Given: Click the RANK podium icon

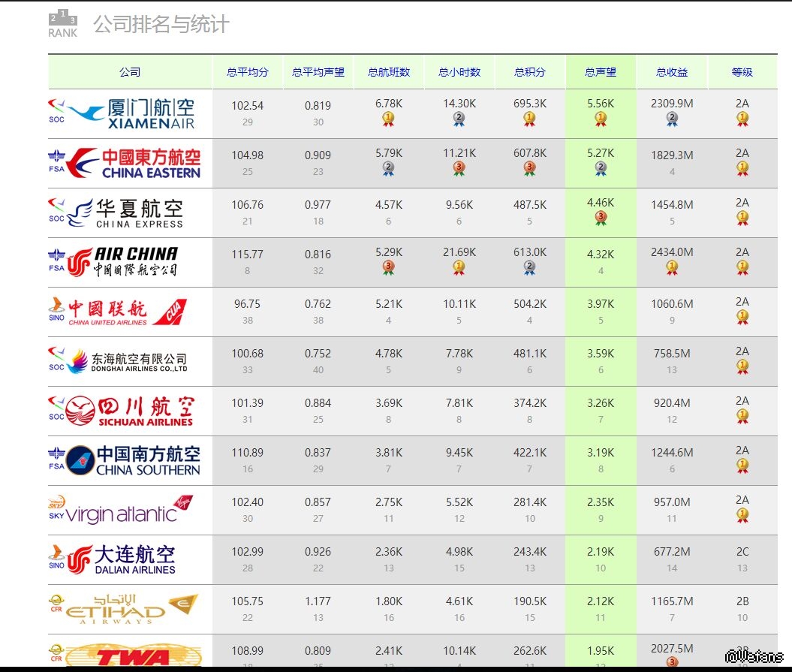Looking at the screenshot, I should (x=62, y=23).
